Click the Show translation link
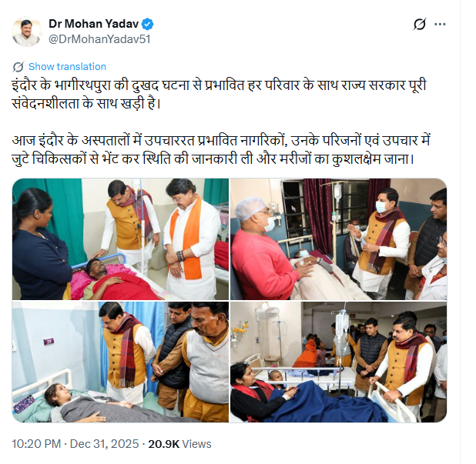Image resolution: width=476 pixels, height=464 pixels. tap(67, 67)
